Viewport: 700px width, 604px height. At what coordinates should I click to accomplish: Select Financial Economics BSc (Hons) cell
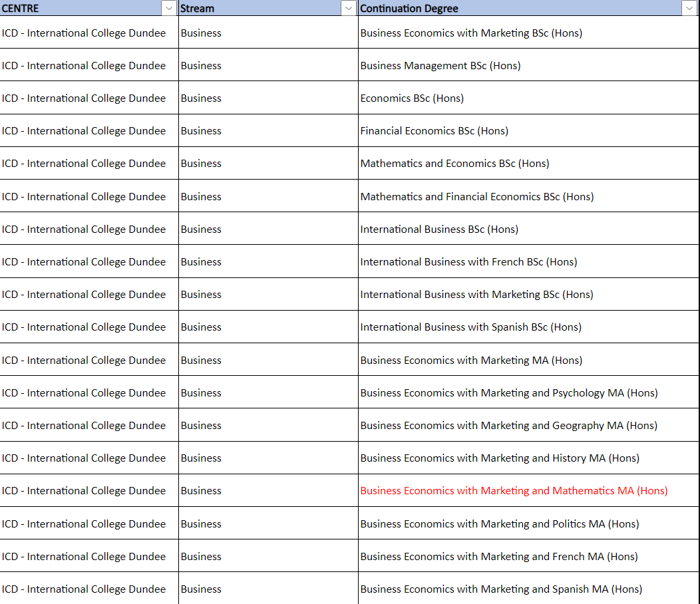pos(528,130)
